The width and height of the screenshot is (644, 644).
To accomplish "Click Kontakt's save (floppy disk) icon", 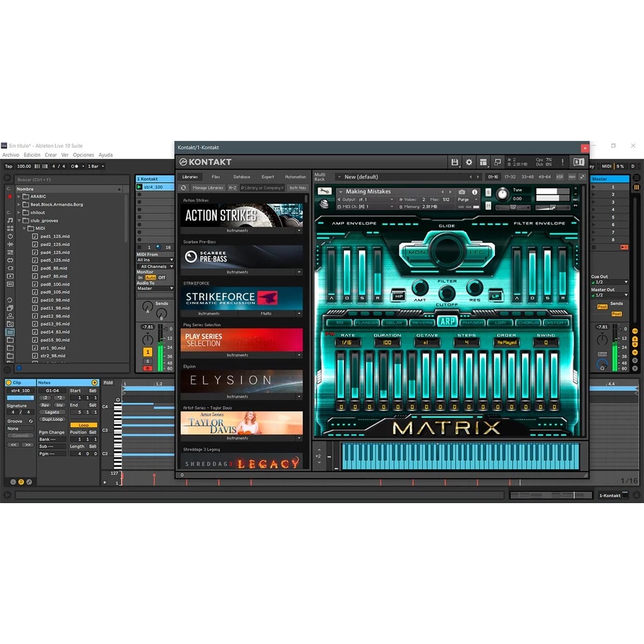I will [455, 162].
